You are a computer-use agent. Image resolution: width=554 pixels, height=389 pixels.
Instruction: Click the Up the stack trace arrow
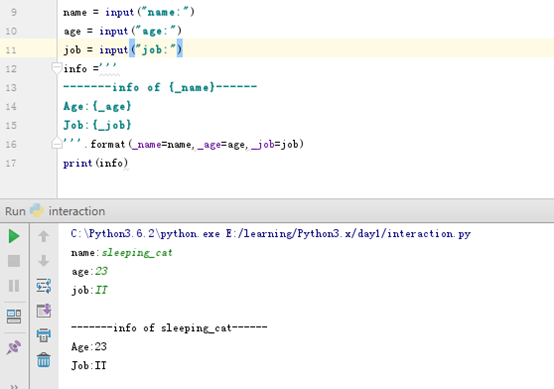pyautogui.click(x=43, y=236)
